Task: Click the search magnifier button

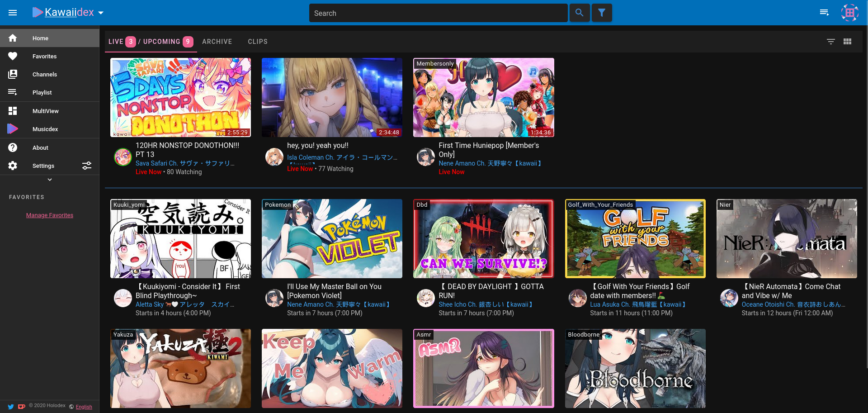Action: [x=579, y=13]
